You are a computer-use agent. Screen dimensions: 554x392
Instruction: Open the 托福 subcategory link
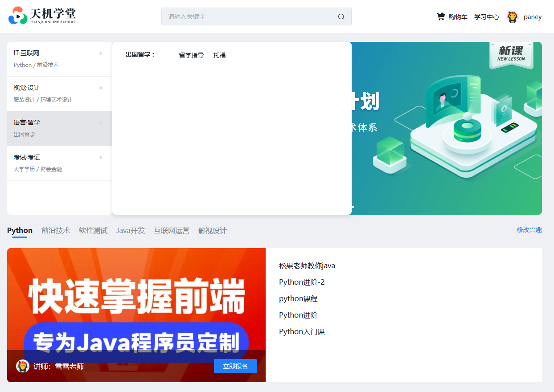point(219,55)
